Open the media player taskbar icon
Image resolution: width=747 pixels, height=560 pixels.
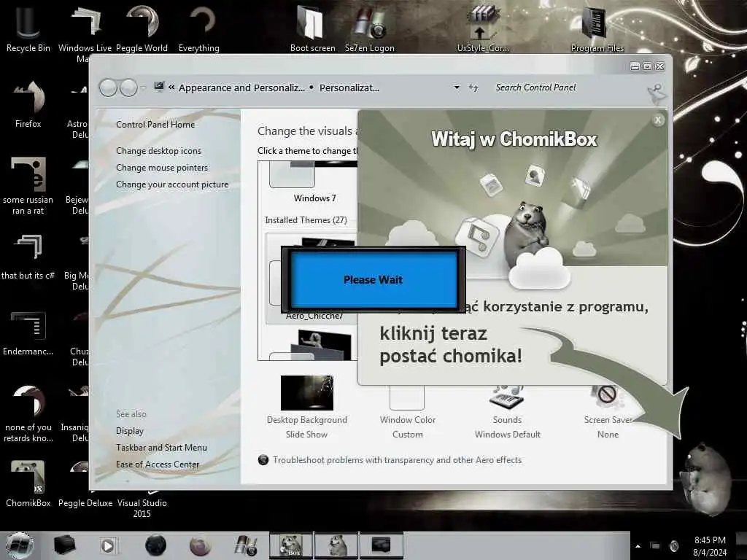108,545
